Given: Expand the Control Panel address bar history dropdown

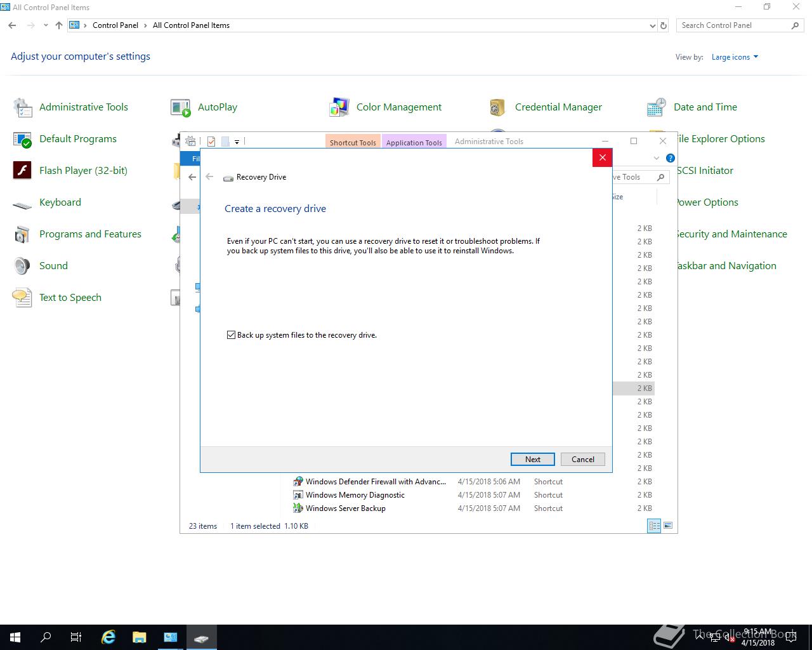Looking at the screenshot, I should pyautogui.click(x=652, y=25).
